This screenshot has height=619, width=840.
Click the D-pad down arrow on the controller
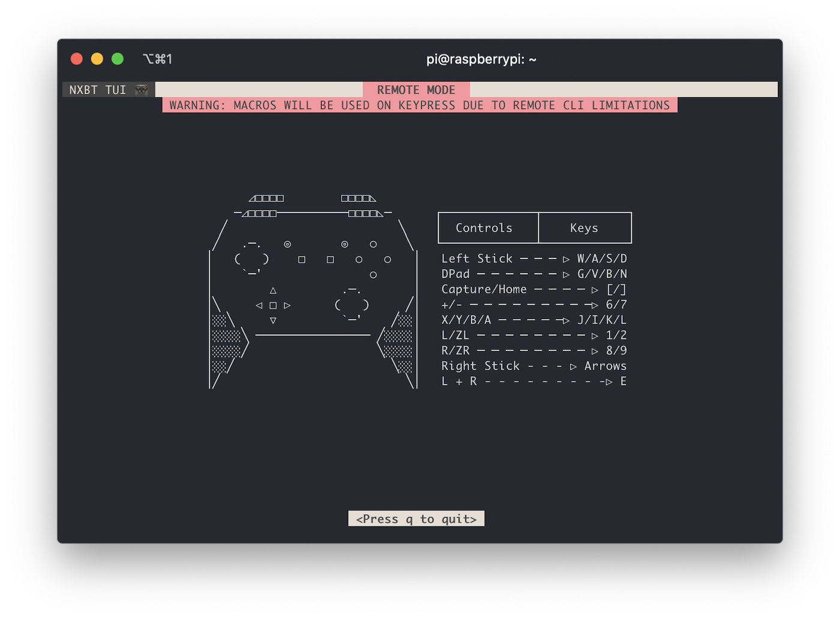click(x=273, y=320)
